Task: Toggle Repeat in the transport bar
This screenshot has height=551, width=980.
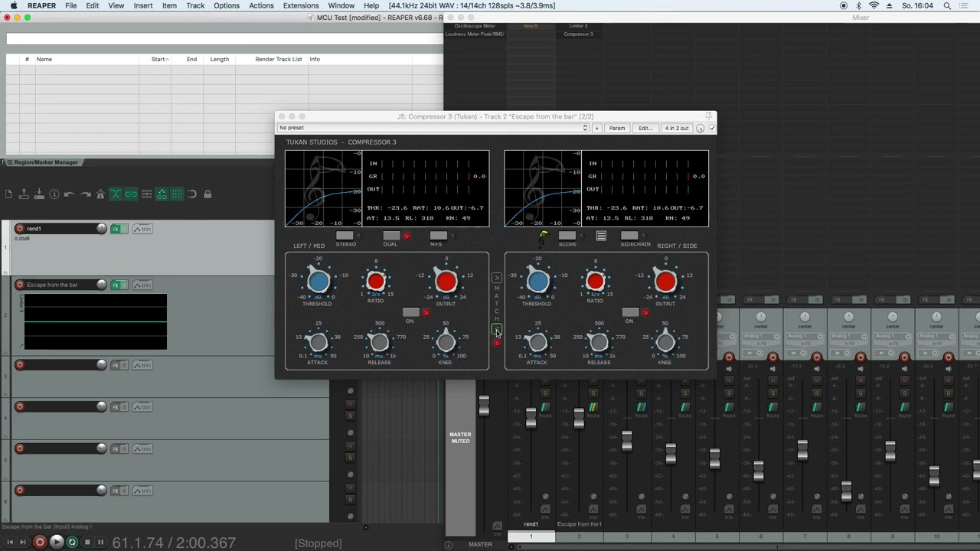Action: [x=72, y=542]
